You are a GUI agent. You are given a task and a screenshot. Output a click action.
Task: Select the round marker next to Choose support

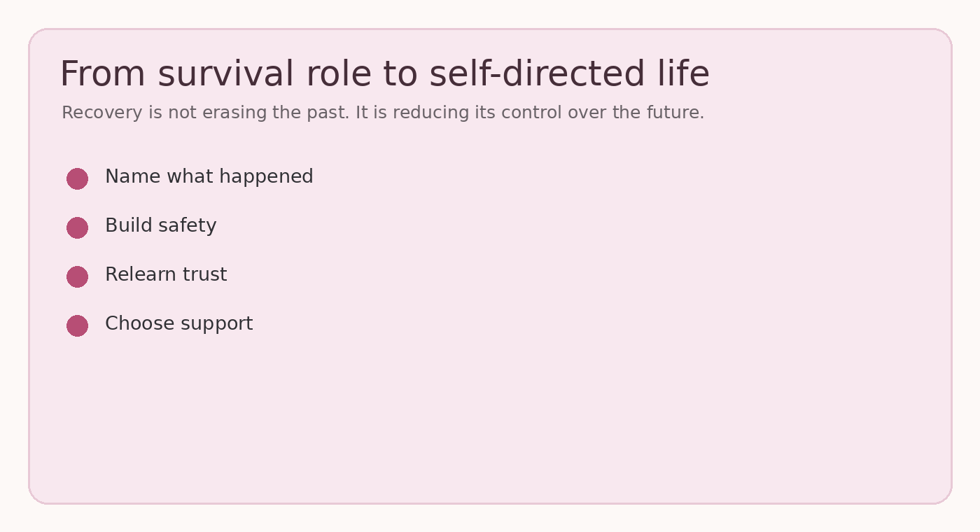[77, 325]
